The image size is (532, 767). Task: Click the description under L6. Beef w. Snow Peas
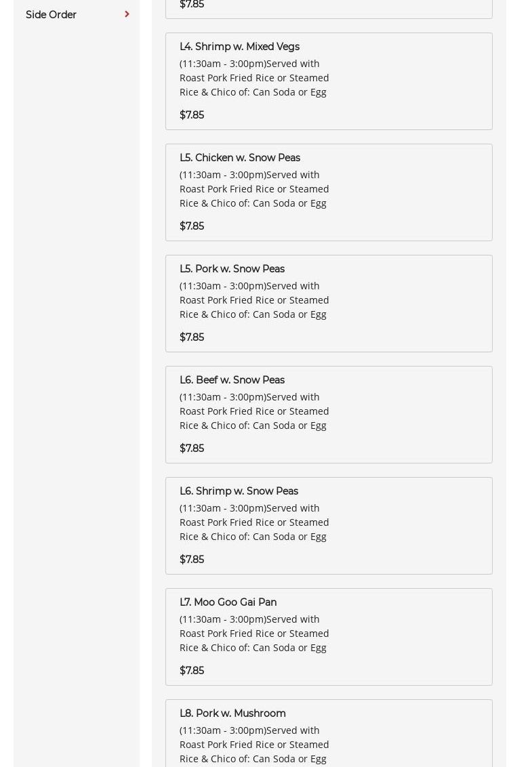pyautogui.click(x=254, y=411)
